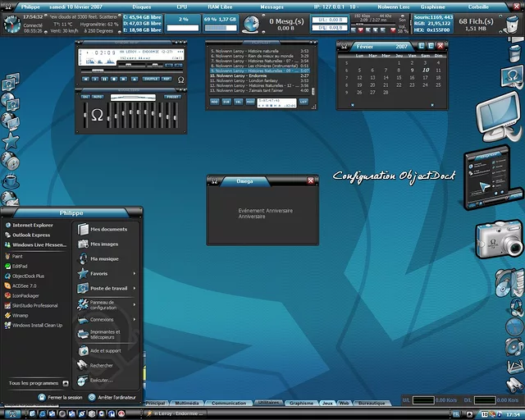The width and height of the screenshot is (525, 420).
Task: Start SkinStudio Professional
Action: [x=34, y=305]
